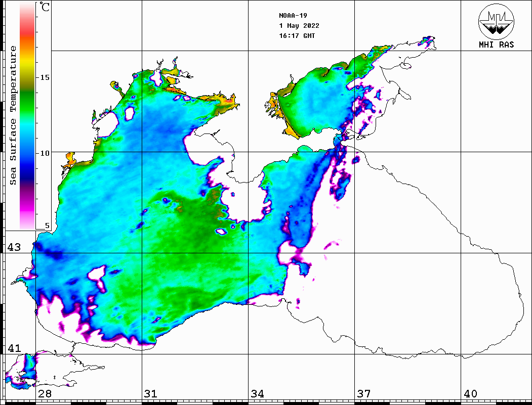Click the longitude label 28

pos(45,393)
